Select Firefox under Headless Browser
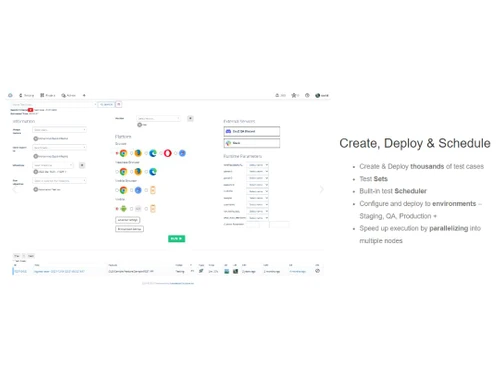Screen dimensions: 500x375 click(x=132, y=172)
